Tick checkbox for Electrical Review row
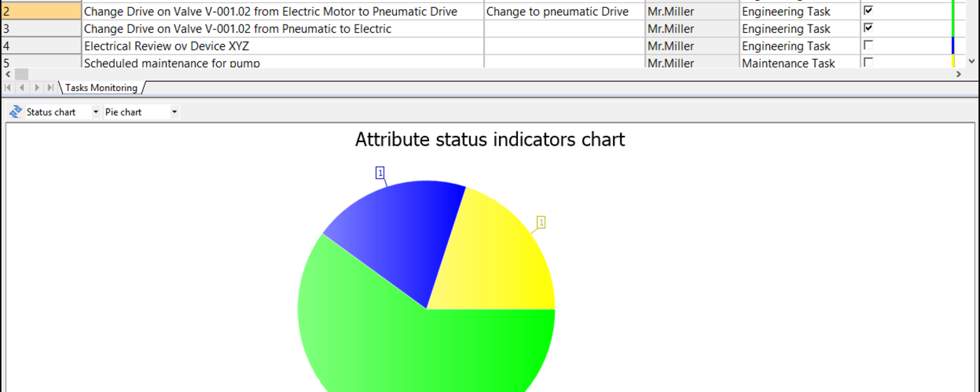The image size is (980, 392). (x=868, y=45)
